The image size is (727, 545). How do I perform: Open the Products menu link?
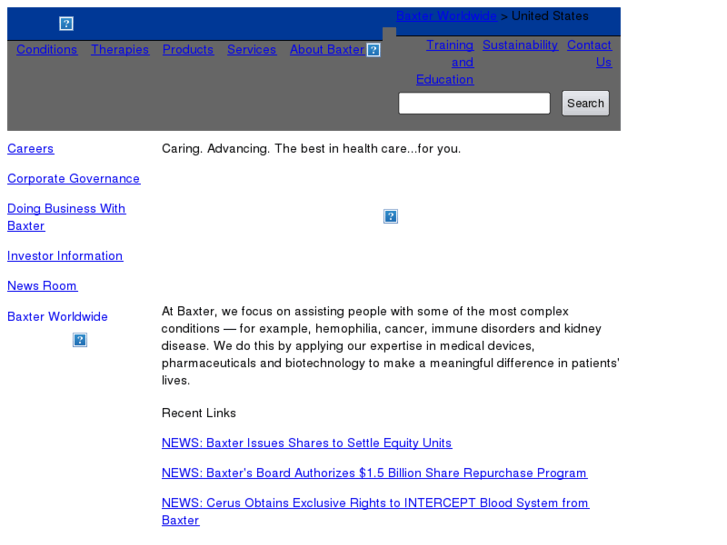coord(188,50)
